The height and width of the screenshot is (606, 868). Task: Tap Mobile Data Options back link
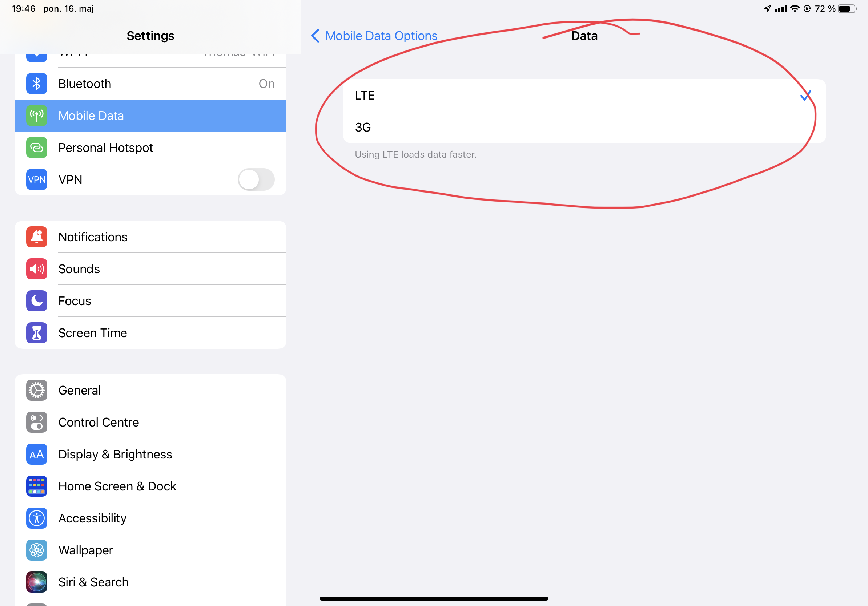381,36
